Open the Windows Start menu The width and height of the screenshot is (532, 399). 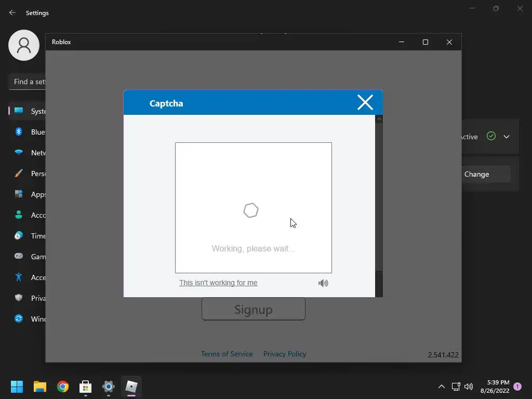point(17,387)
